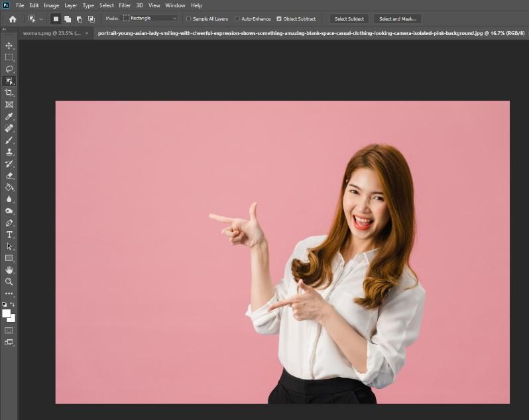Viewport: 529px width, 420px height.
Task: Open the Filter menu
Action: coord(125,5)
